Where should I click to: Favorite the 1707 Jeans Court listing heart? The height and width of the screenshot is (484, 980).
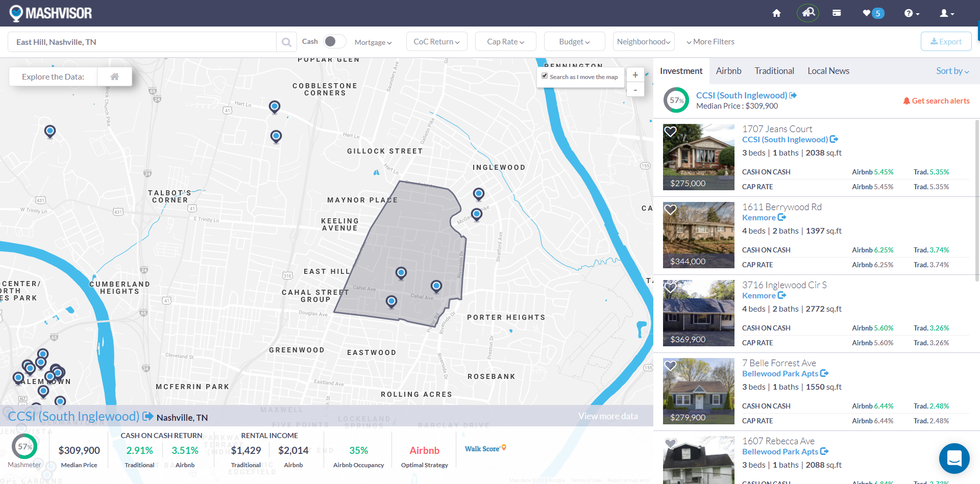click(x=670, y=132)
